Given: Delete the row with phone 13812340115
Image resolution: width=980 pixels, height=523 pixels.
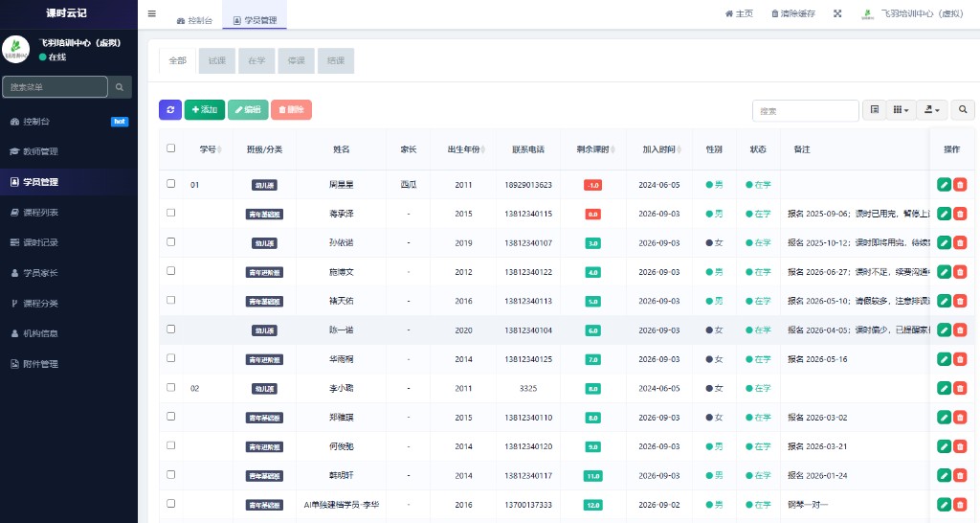Looking at the screenshot, I should (x=960, y=214).
